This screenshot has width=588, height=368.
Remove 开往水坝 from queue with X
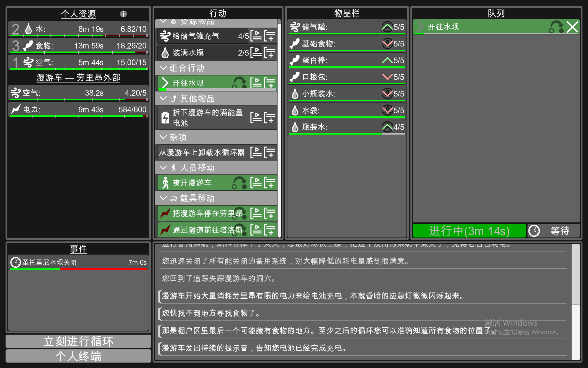click(572, 27)
